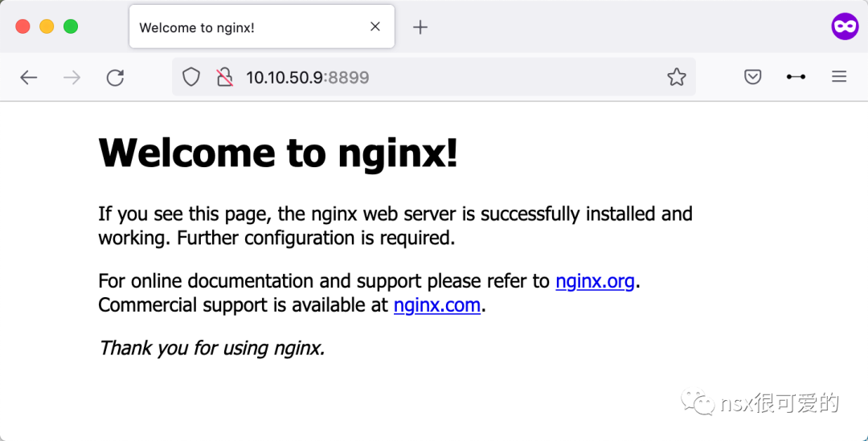
Task: Click the Welcome to nginx! heading
Action: 278,153
